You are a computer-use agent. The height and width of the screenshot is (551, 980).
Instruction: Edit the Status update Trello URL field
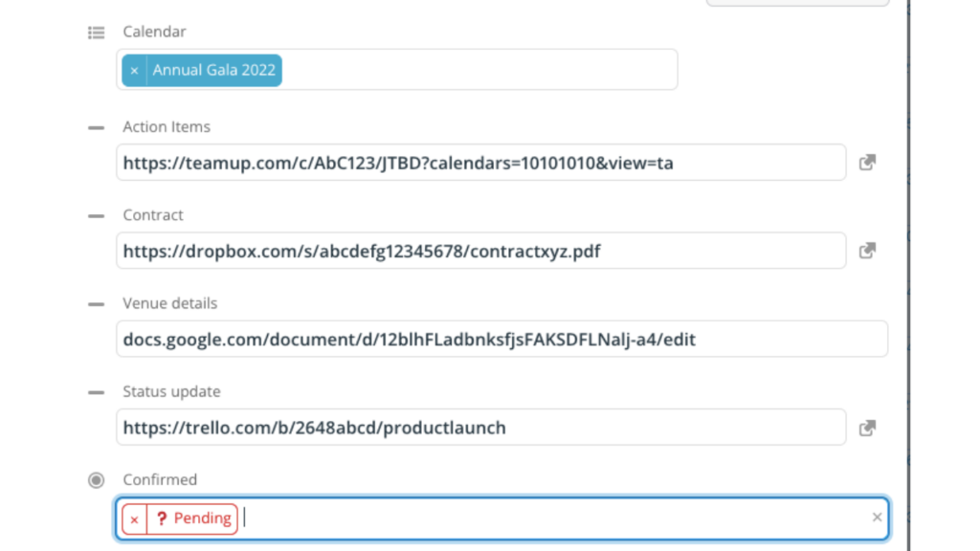click(x=480, y=428)
